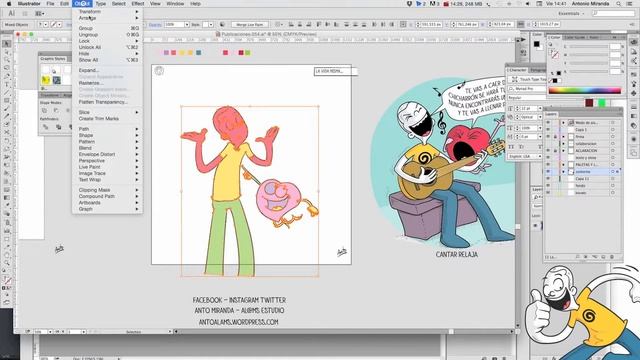Screen dimensions: 640x360
Task: Click the Unite shape mode icon in Pathfinder
Action: [x=45, y=110]
